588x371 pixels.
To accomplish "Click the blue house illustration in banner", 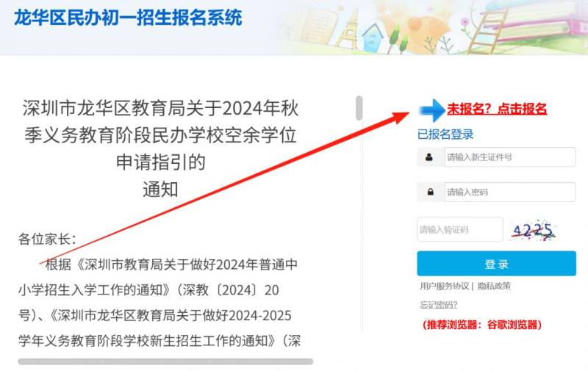I will pyautogui.click(x=373, y=37).
